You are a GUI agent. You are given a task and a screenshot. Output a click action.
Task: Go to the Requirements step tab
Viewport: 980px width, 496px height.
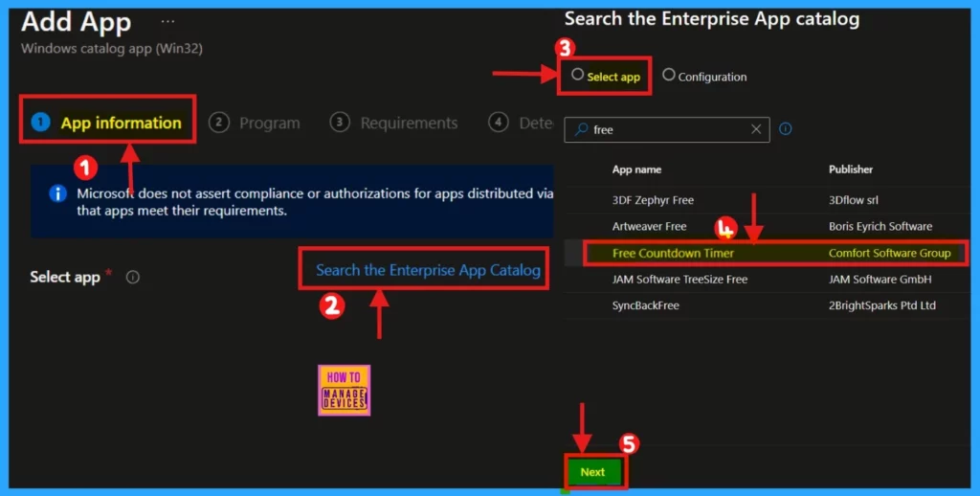[393, 123]
